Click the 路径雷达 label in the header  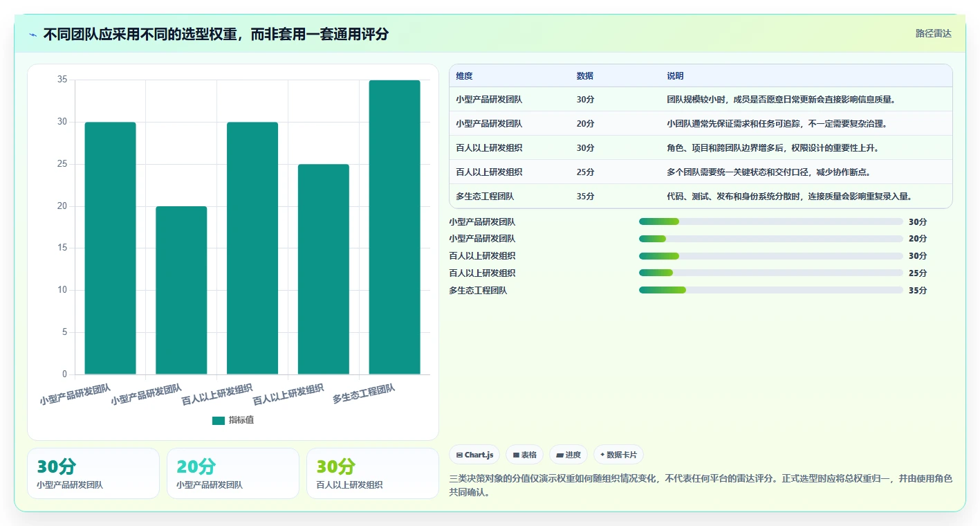click(933, 33)
